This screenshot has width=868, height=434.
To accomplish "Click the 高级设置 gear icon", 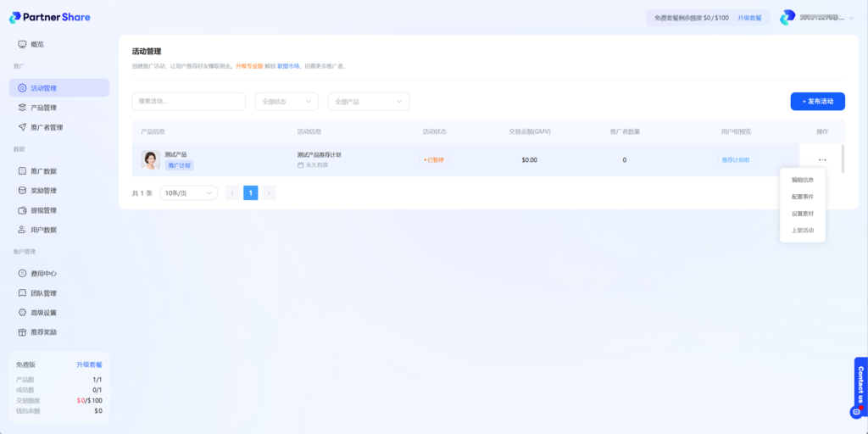I will coord(22,312).
